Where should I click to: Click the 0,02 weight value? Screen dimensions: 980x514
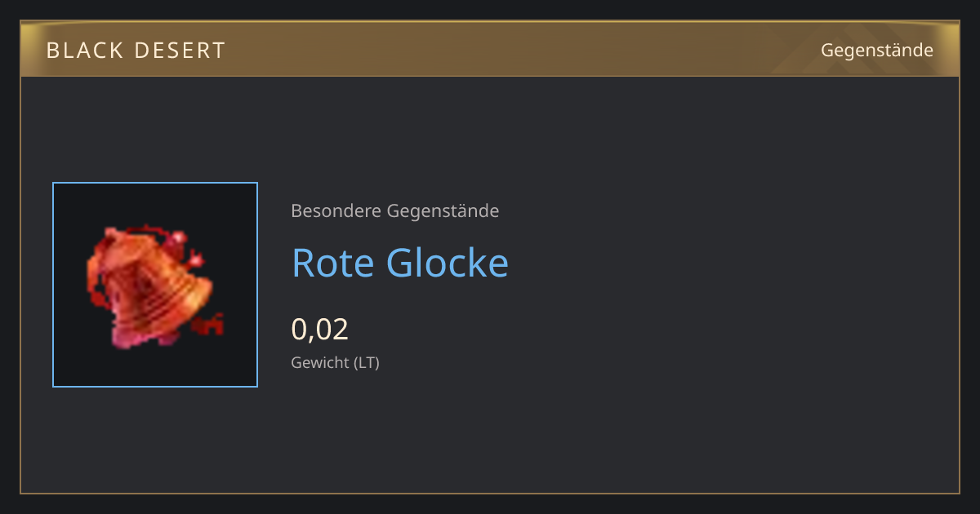tap(320, 329)
